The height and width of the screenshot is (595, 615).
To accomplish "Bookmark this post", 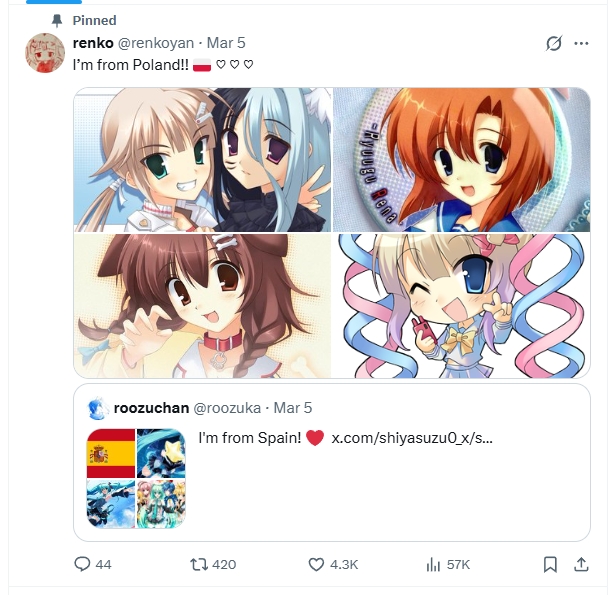I will pos(550,564).
